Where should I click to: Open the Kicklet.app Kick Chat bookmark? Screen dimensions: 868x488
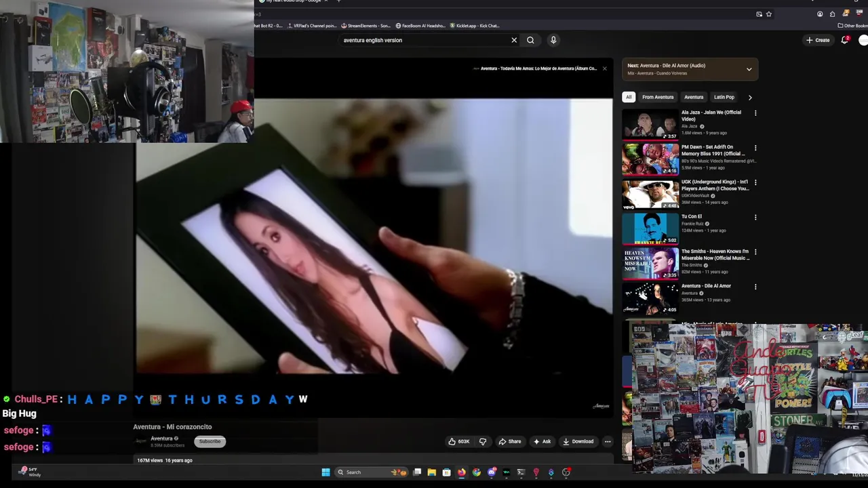(475, 26)
